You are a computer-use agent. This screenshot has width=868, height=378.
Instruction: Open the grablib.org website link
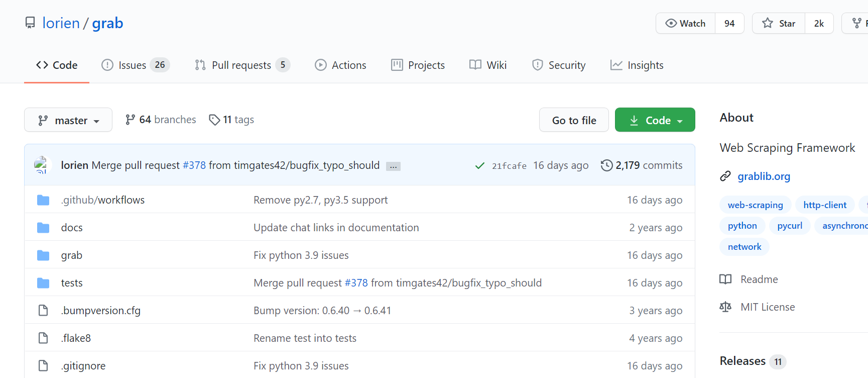(764, 176)
